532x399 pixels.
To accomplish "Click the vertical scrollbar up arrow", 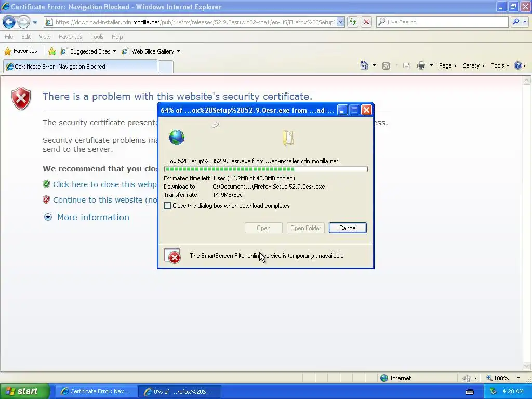I will (x=527, y=81).
